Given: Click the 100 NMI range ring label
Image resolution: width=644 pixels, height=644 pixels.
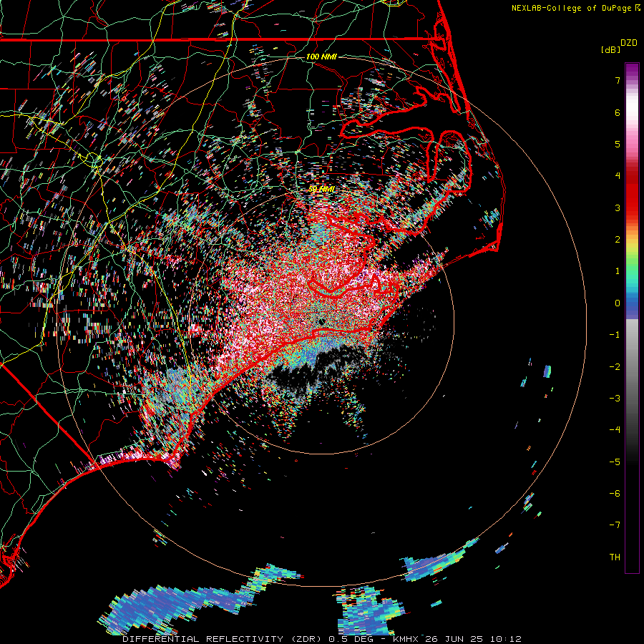Looking at the screenshot, I should [x=321, y=57].
